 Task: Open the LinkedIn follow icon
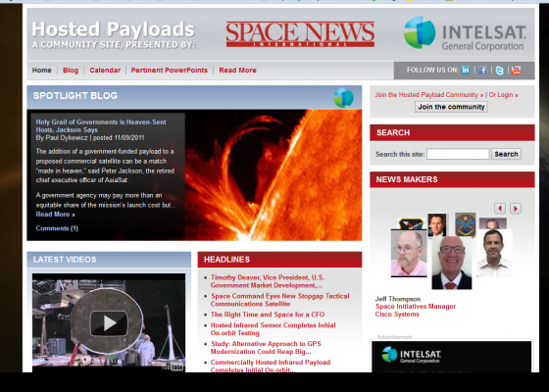466,70
